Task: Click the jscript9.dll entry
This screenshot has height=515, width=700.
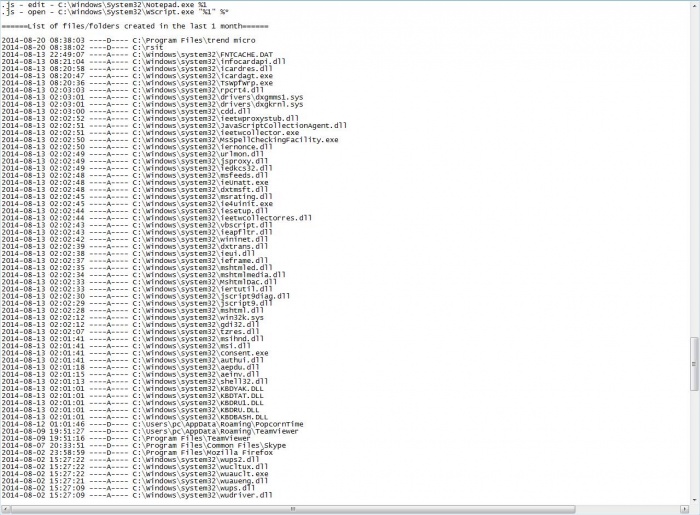Action: pyautogui.click(x=137, y=303)
